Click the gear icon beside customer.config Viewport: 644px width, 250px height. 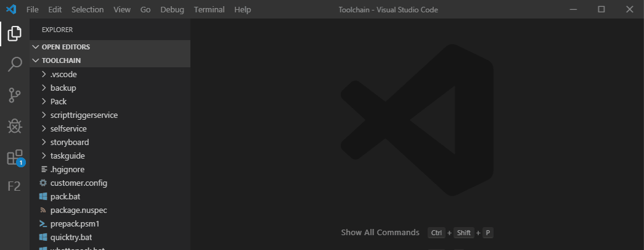pyautogui.click(x=43, y=183)
